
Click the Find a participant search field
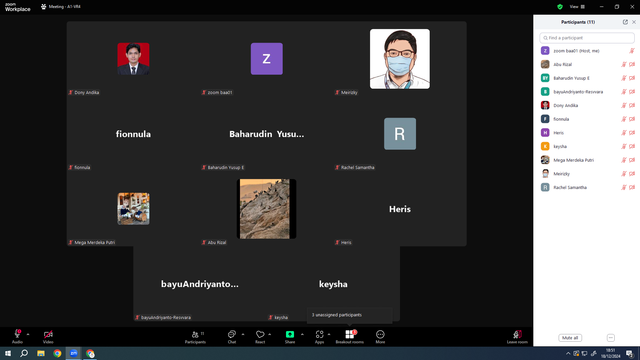587,38
